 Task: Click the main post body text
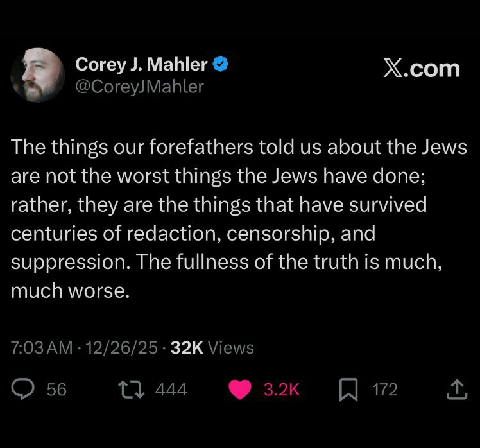[x=239, y=220]
